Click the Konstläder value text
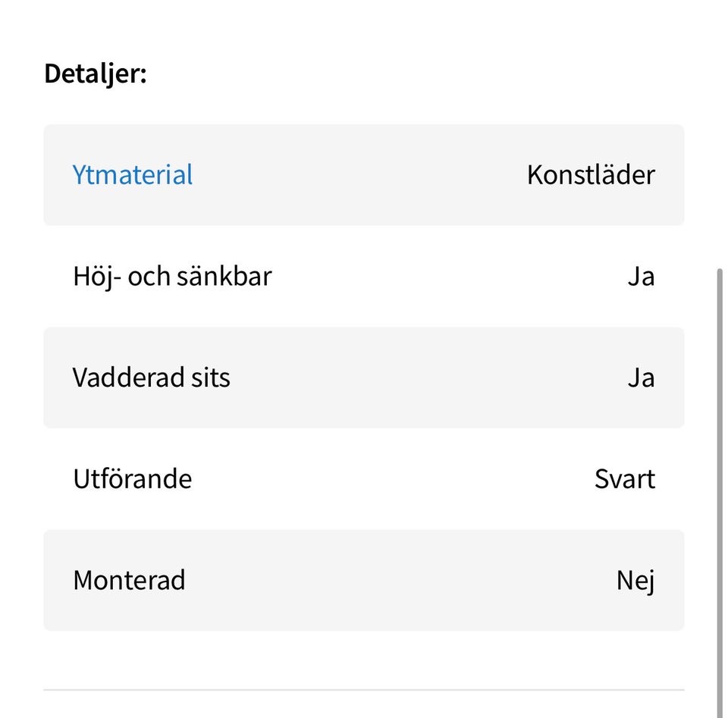Image resolution: width=728 pixels, height=718 pixels. coord(591,175)
